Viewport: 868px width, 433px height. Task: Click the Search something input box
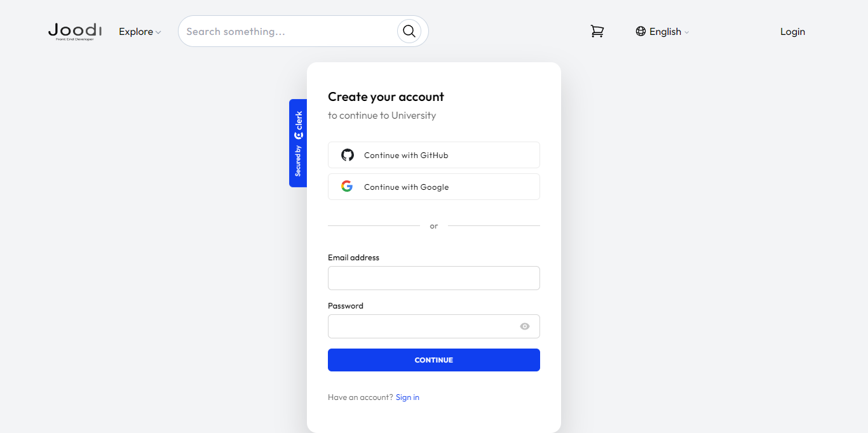pos(289,31)
